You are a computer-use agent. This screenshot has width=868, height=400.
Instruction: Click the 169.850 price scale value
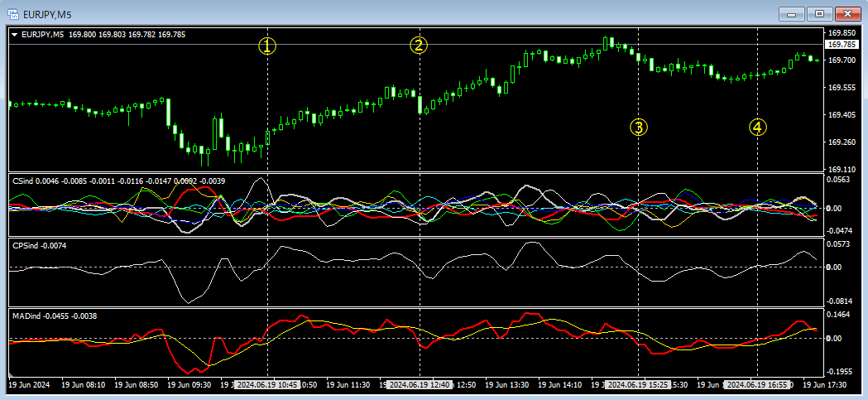pos(841,32)
